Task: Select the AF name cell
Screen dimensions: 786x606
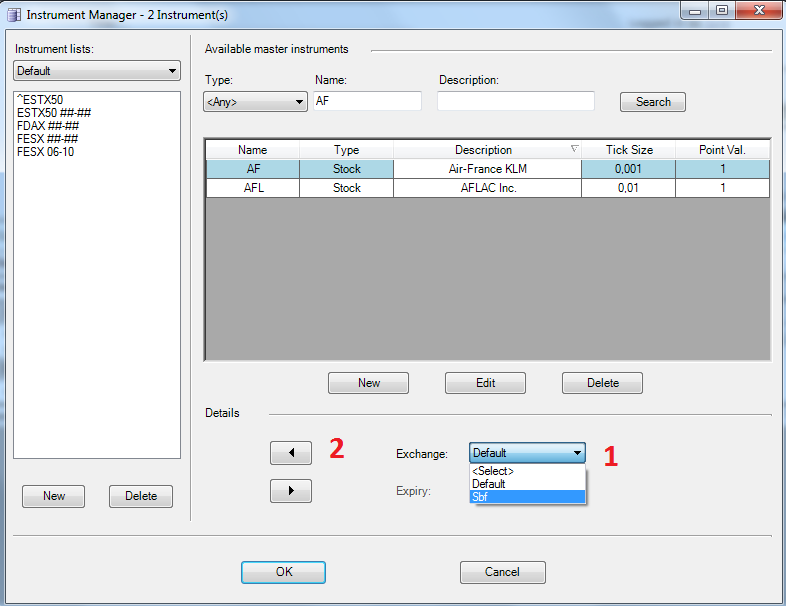Action: click(253, 169)
